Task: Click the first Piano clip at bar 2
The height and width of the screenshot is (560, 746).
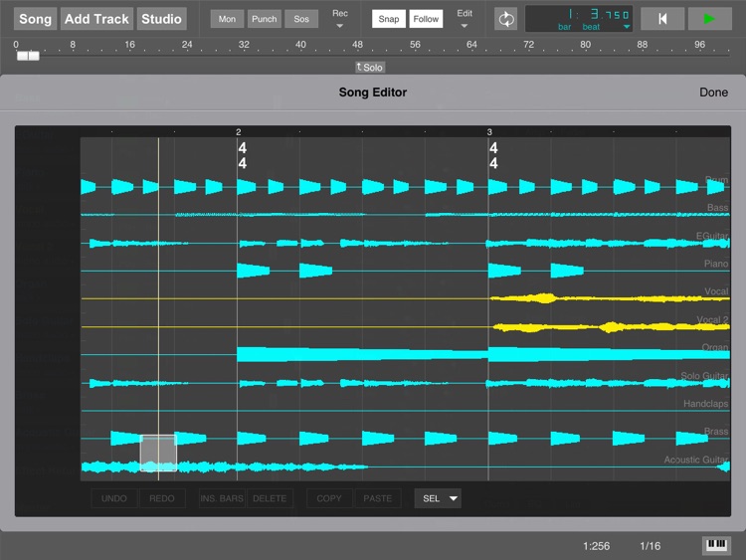Action: click(x=253, y=271)
